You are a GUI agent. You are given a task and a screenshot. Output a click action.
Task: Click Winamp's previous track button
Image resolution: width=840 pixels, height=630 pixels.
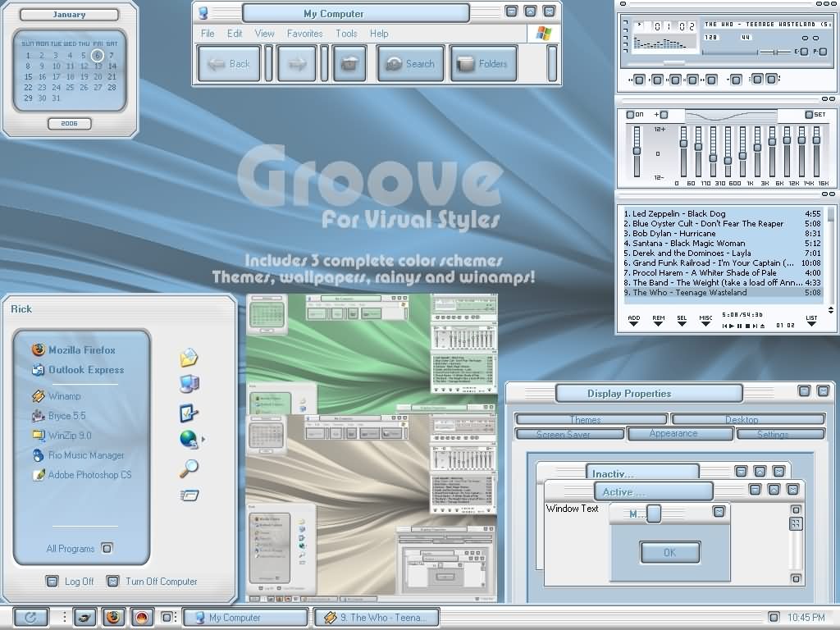[638, 80]
